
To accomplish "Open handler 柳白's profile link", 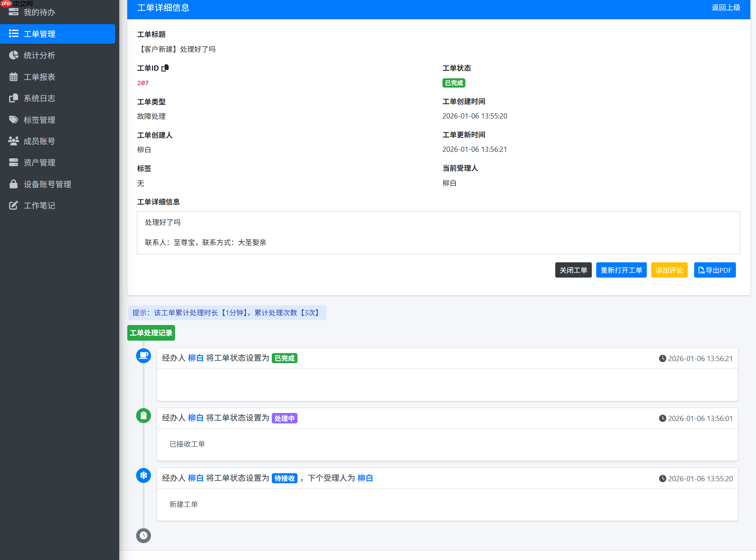I will click(196, 358).
